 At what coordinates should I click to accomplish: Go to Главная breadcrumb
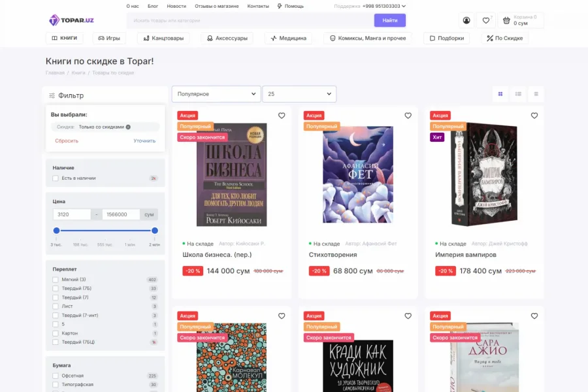point(55,73)
